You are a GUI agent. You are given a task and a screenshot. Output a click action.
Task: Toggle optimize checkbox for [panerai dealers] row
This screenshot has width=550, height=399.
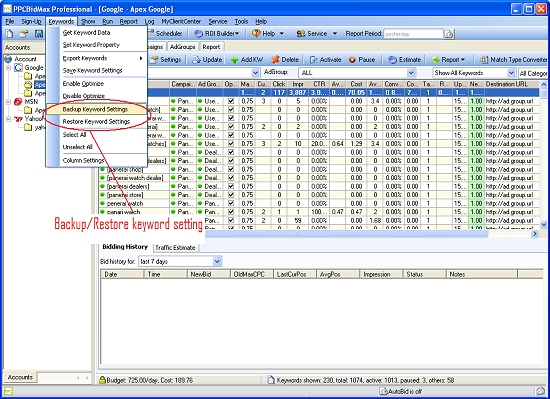(x=230, y=186)
